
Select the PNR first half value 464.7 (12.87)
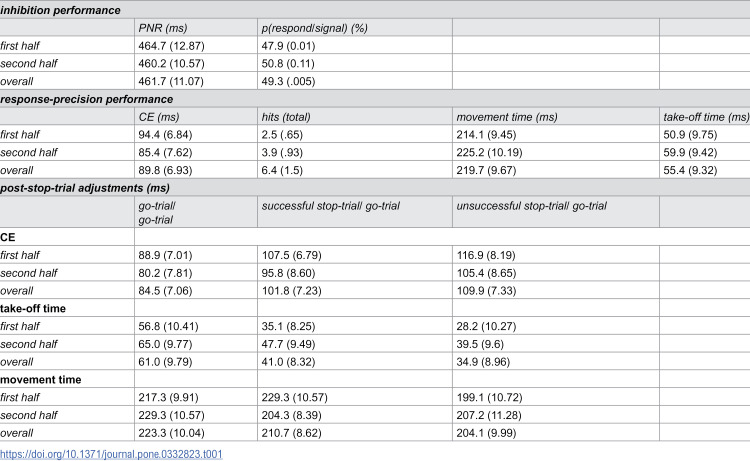tap(171, 46)
